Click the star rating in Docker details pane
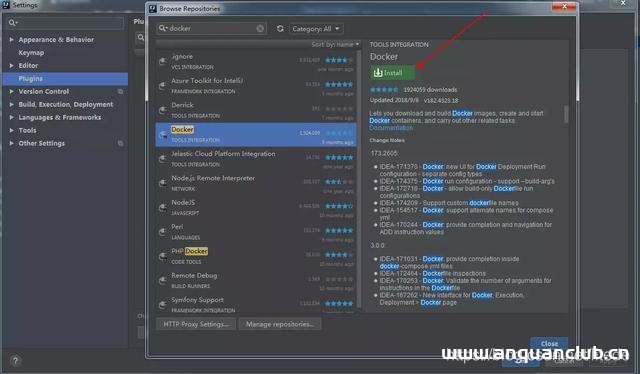This screenshot has height=374, width=640. point(384,89)
